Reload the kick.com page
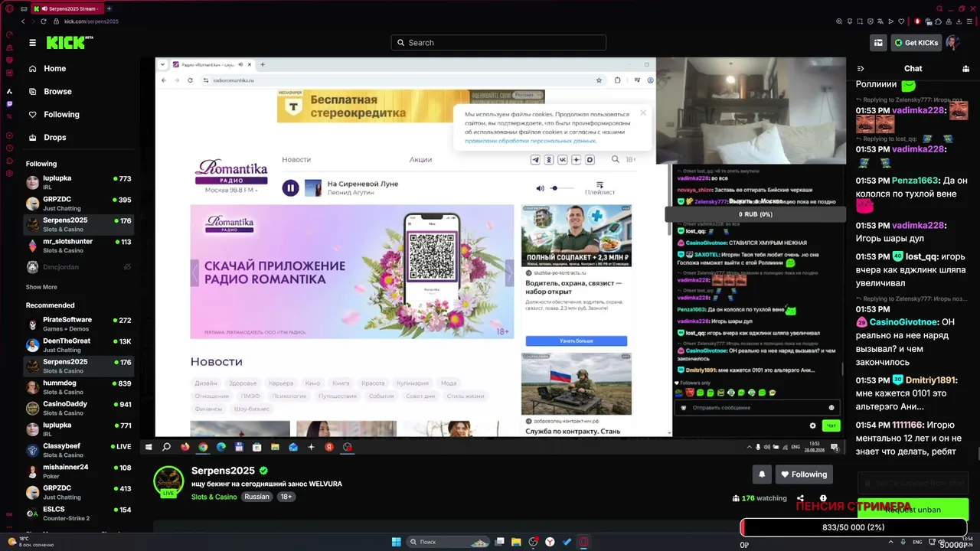980x551 pixels. click(x=43, y=21)
